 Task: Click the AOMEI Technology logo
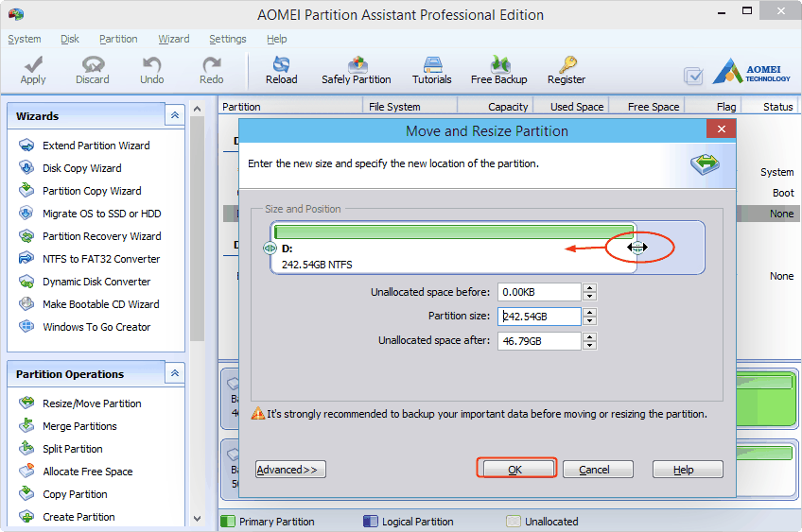point(751,72)
